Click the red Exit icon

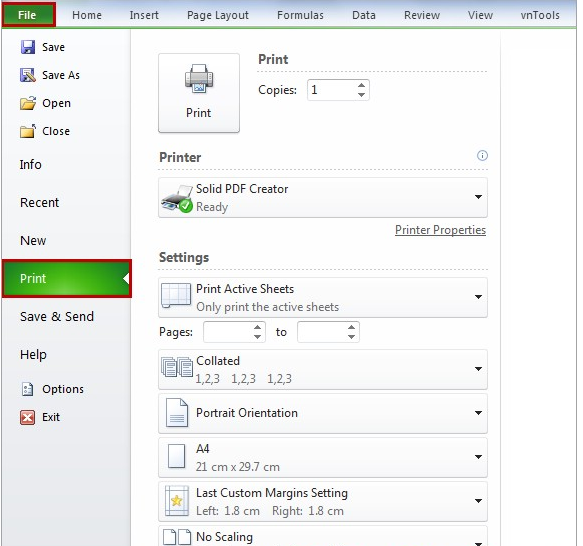point(28,417)
